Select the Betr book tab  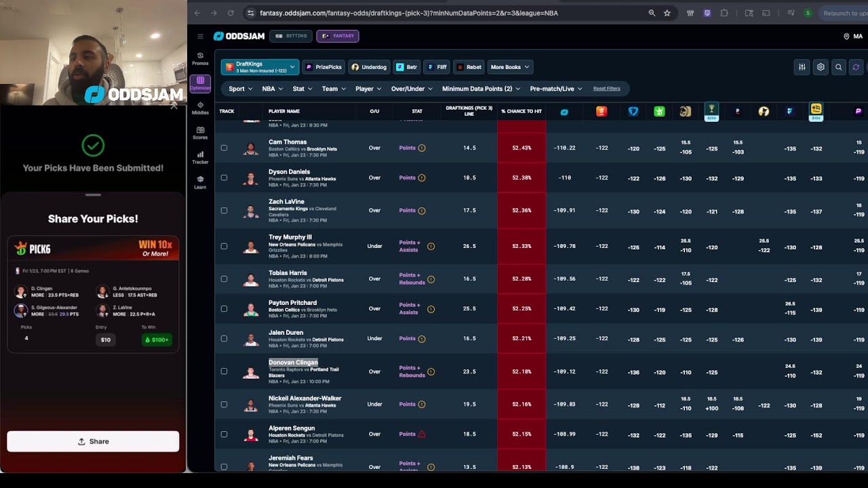point(406,67)
